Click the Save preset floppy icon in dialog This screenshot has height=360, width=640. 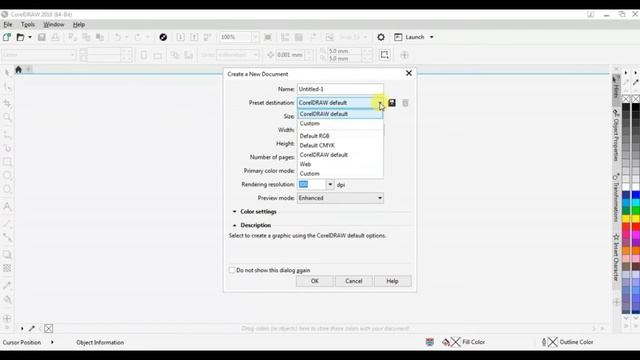pyautogui.click(x=392, y=103)
